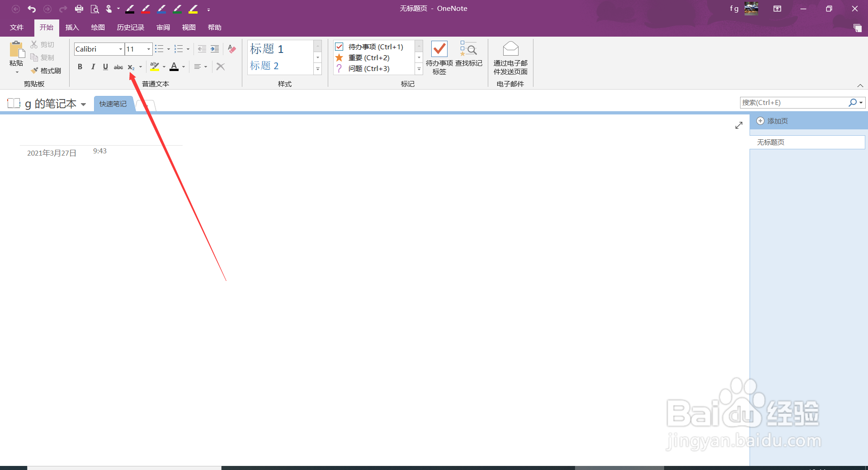The width and height of the screenshot is (868, 470).
Task: Toggle Italic formatting
Action: point(93,66)
